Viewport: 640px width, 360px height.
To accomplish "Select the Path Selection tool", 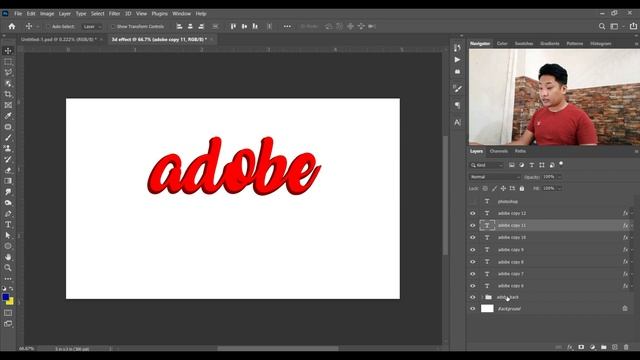I will pos(8,235).
